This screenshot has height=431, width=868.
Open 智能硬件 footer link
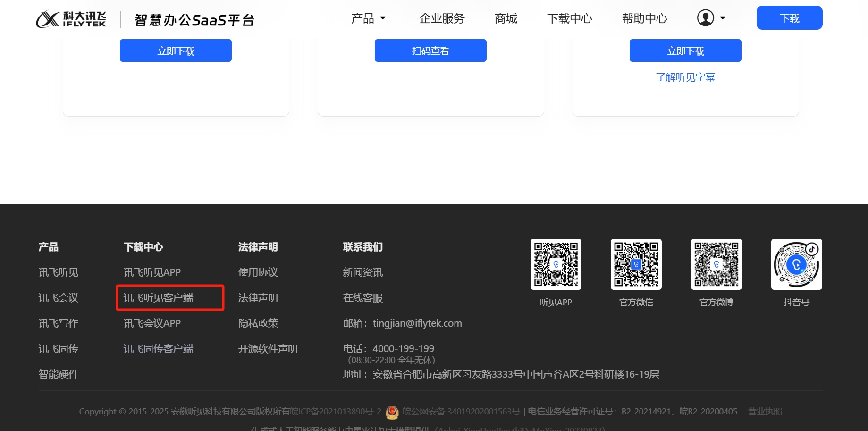pos(59,374)
